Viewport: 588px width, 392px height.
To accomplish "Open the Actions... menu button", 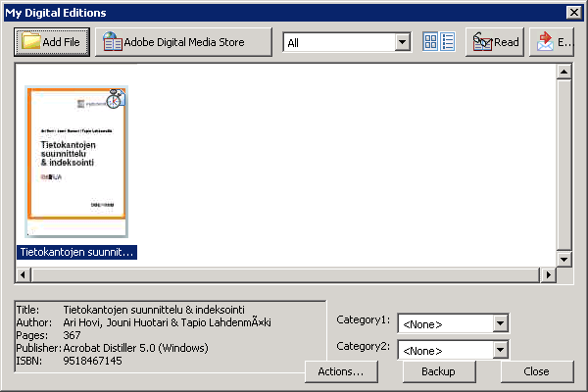I will pyautogui.click(x=341, y=371).
